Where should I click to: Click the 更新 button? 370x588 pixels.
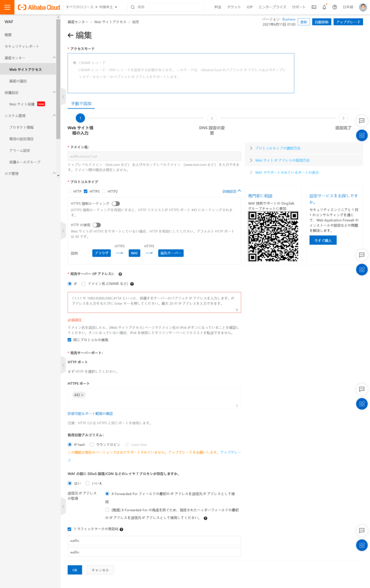click(304, 22)
